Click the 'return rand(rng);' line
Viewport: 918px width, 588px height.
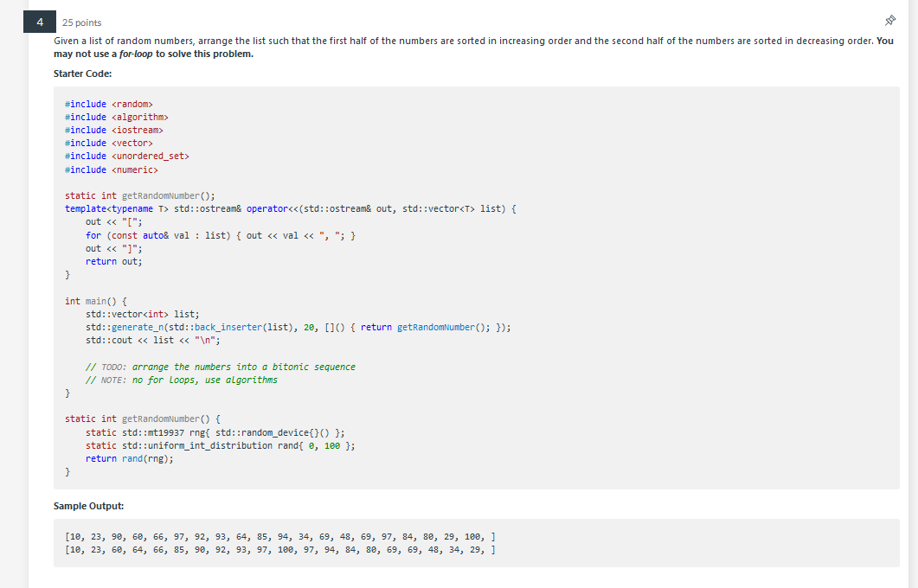130,458
